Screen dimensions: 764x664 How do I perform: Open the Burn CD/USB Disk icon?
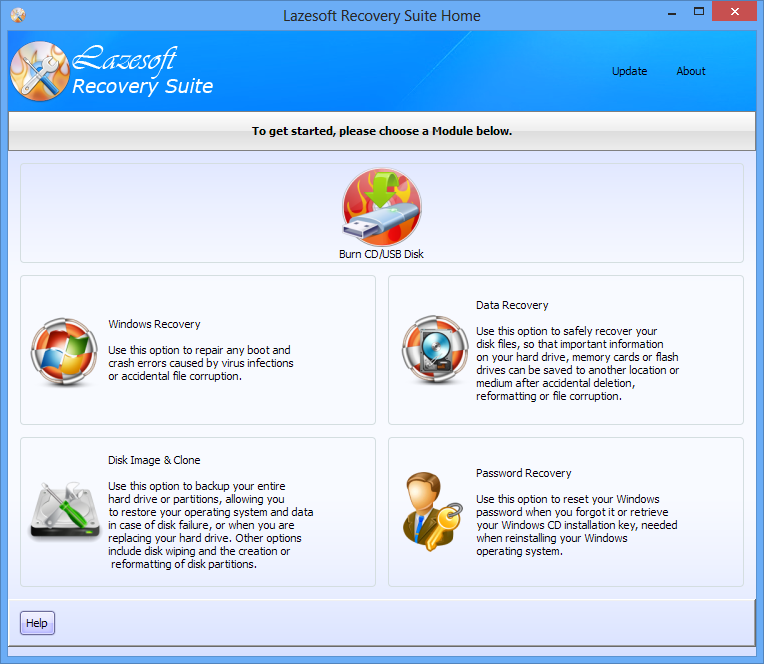(x=382, y=207)
